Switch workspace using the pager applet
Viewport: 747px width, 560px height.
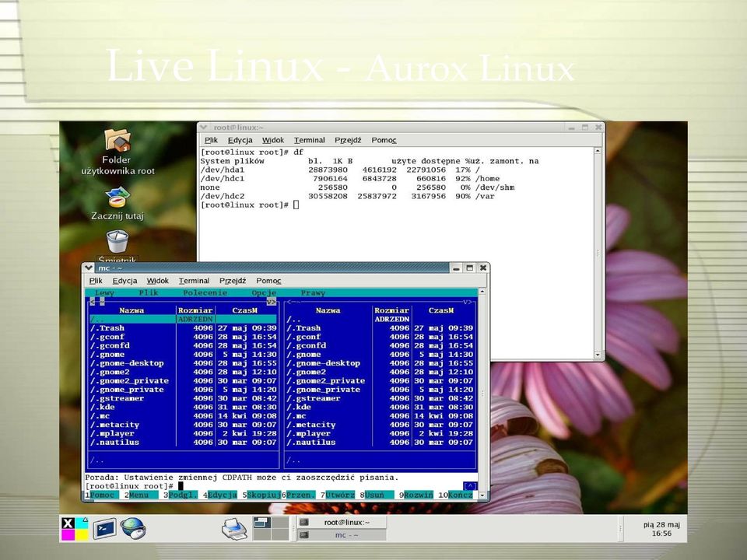click(x=271, y=528)
